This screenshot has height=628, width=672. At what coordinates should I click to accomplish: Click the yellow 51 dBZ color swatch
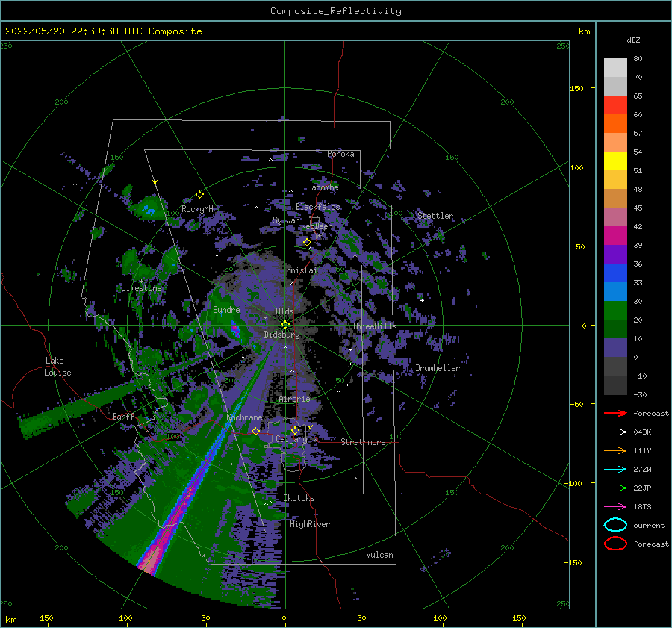coord(615,161)
